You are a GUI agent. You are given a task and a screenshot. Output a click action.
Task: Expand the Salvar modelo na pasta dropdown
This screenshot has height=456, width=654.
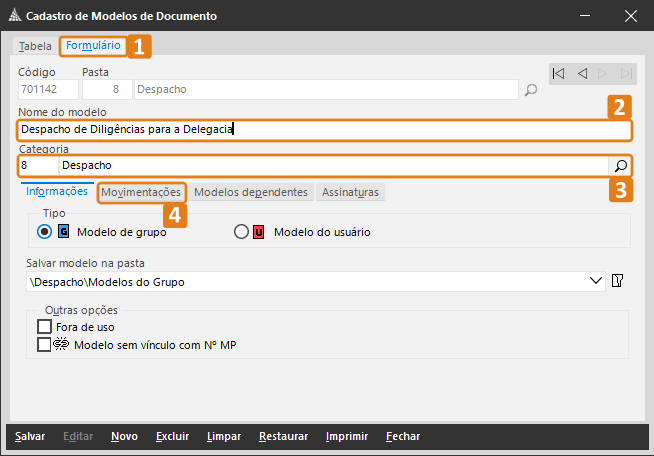(x=596, y=281)
